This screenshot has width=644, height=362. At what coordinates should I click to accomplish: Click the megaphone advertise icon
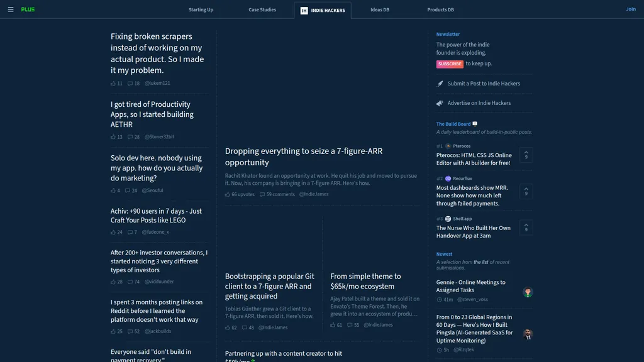440,104
